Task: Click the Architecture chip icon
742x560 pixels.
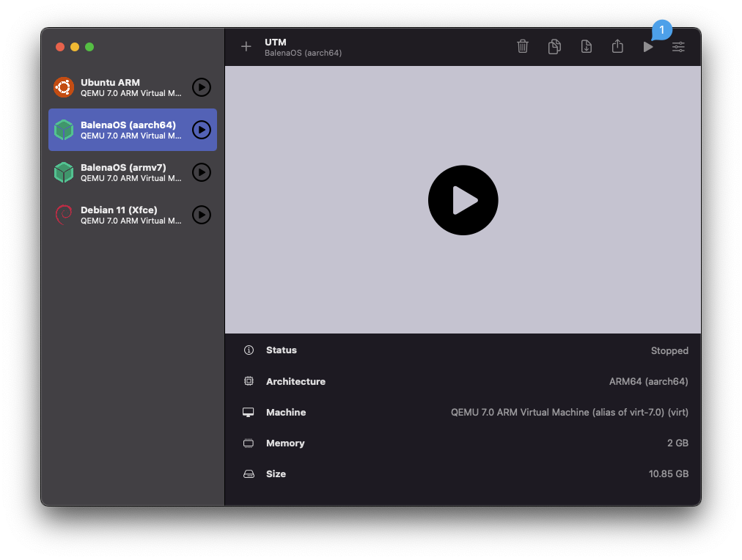Action: pyautogui.click(x=249, y=381)
